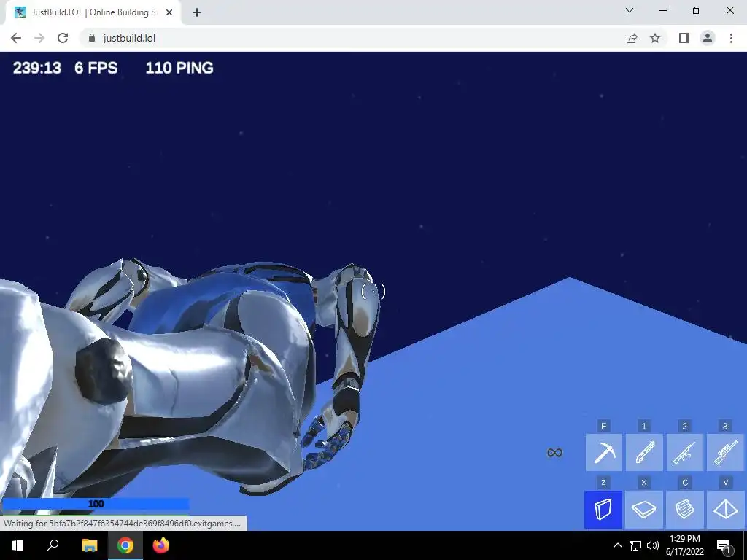Click the numeral 1 above the shotgun slot

[x=644, y=426]
